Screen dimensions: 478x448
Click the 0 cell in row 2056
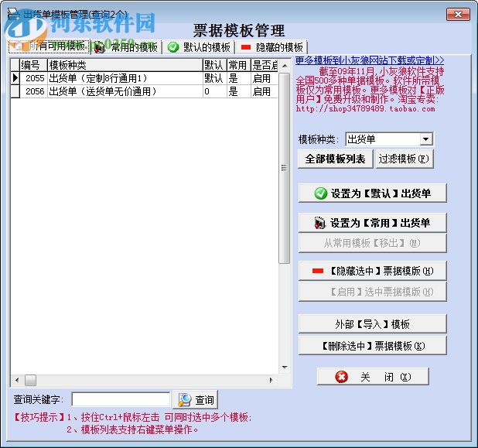tap(214, 91)
